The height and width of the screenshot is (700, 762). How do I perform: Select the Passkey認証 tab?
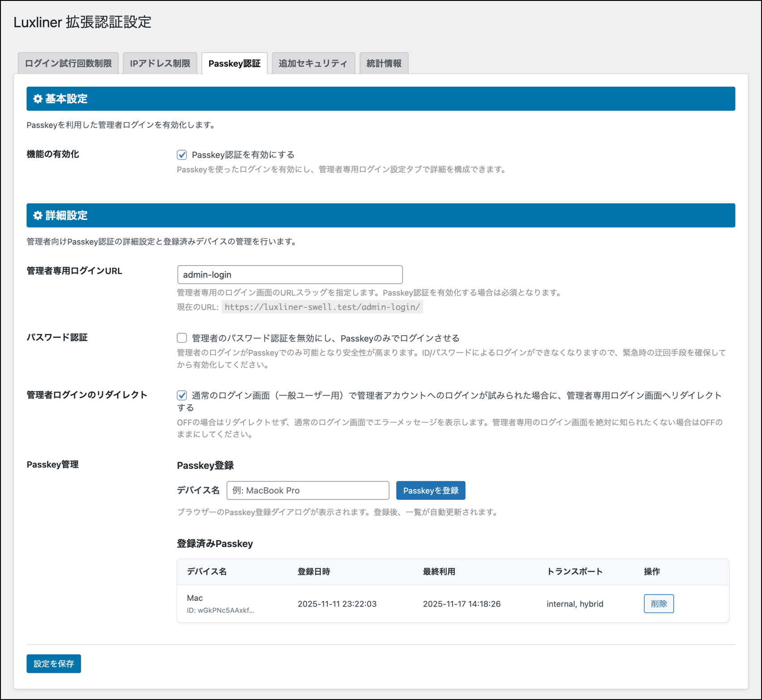coord(234,63)
